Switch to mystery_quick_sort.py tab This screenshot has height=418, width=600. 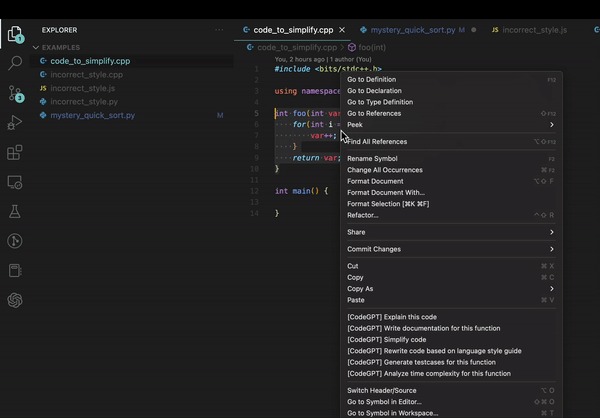coord(413,30)
